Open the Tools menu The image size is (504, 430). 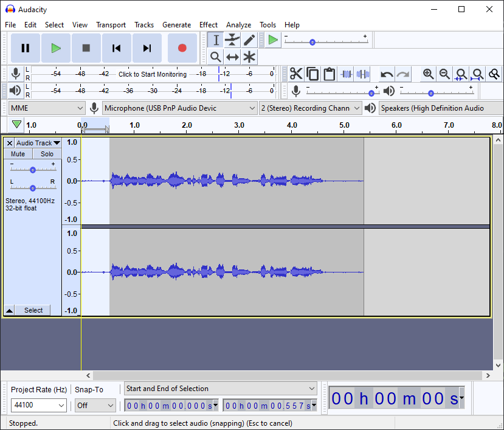[268, 25]
